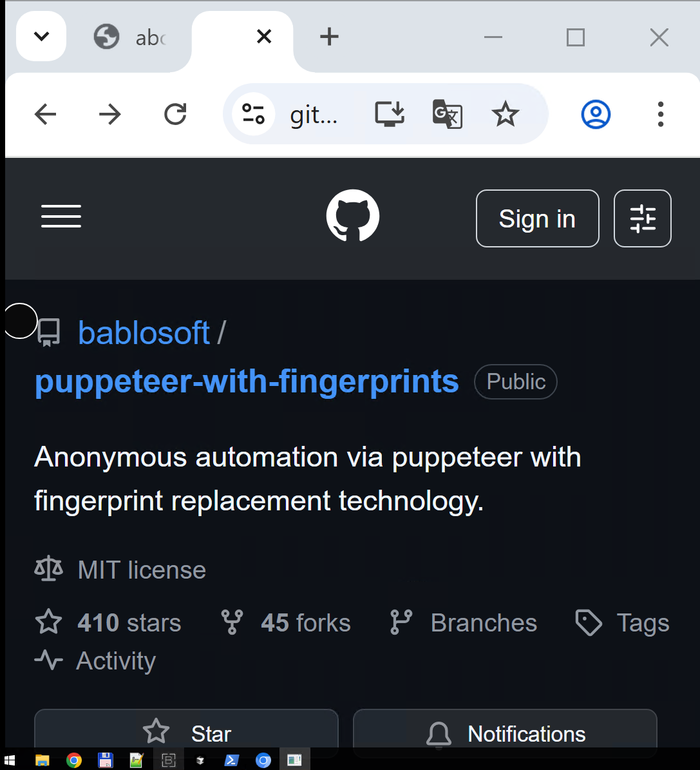The height and width of the screenshot is (770, 700).
Task: Star the repository
Action: (x=186, y=734)
